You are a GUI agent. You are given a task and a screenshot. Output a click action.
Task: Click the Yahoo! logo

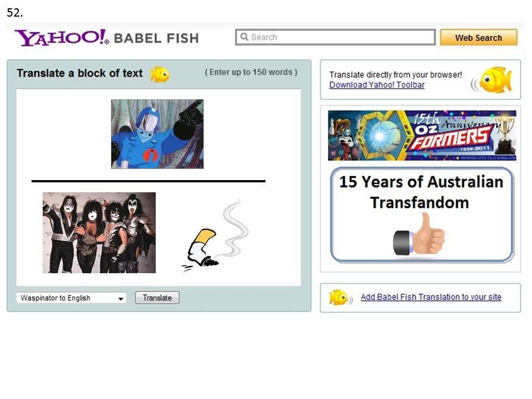pos(62,38)
